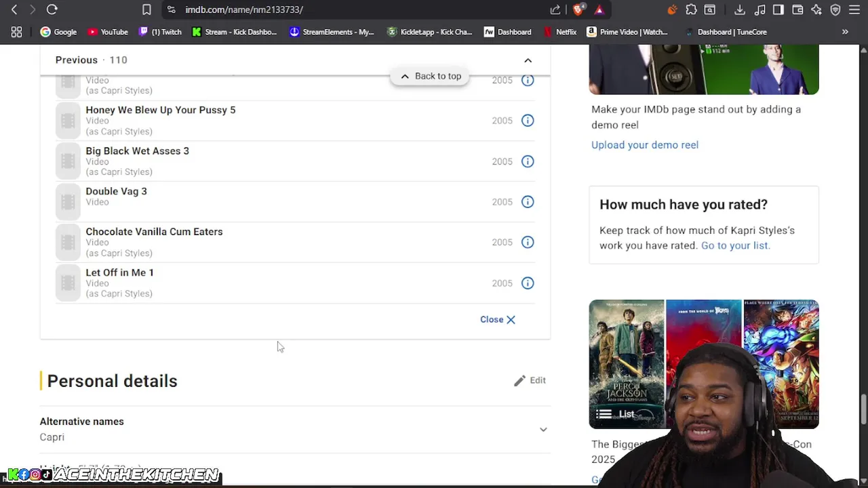868x488 pixels.
Task: Open the Google bookmark
Action: (58, 32)
